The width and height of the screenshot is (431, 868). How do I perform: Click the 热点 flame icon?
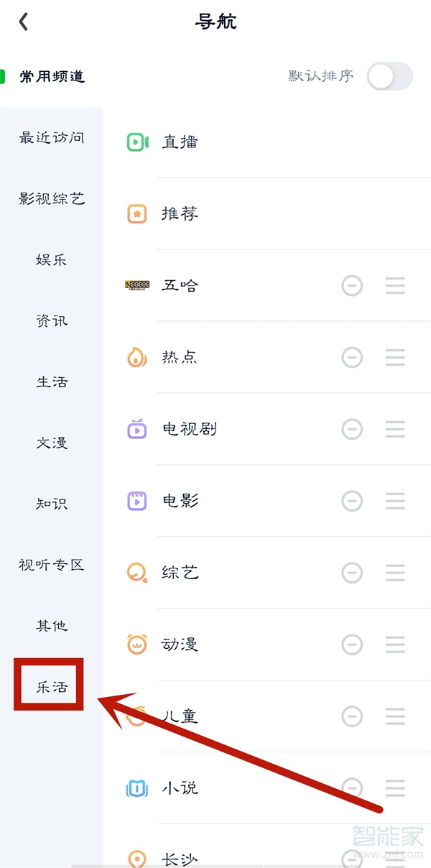click(136, 357)
